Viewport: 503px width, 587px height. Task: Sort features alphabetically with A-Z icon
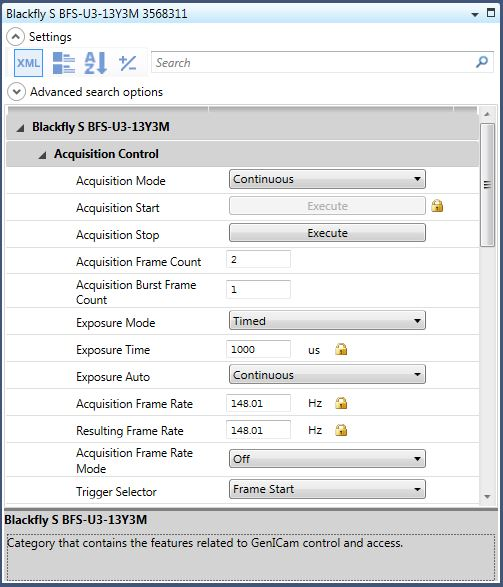coord(95,63)
